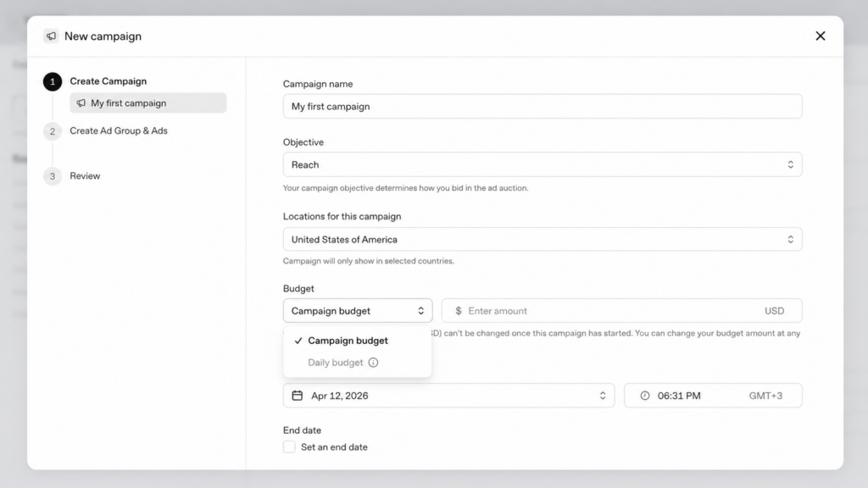Image resolution: width=868 pixels, height=488 pixels.
Task: Click the dollar sign icon in amount field
Action: pyautogui.click(x=459, y=311)
